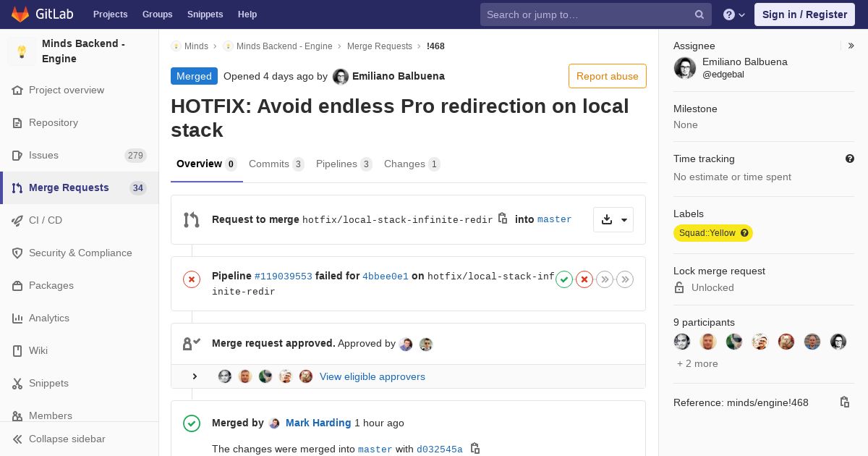Open the GitLab logo home link

pyautogui.click(x=41, y=14)
